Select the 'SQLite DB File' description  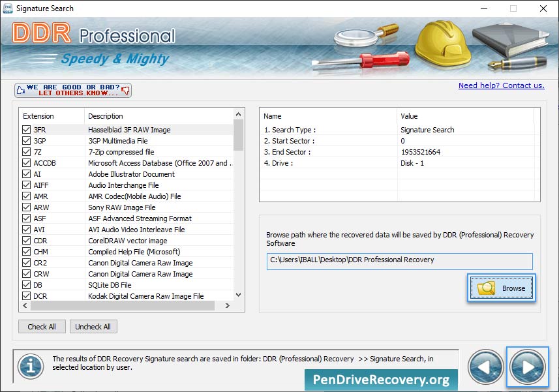point(110,285)
